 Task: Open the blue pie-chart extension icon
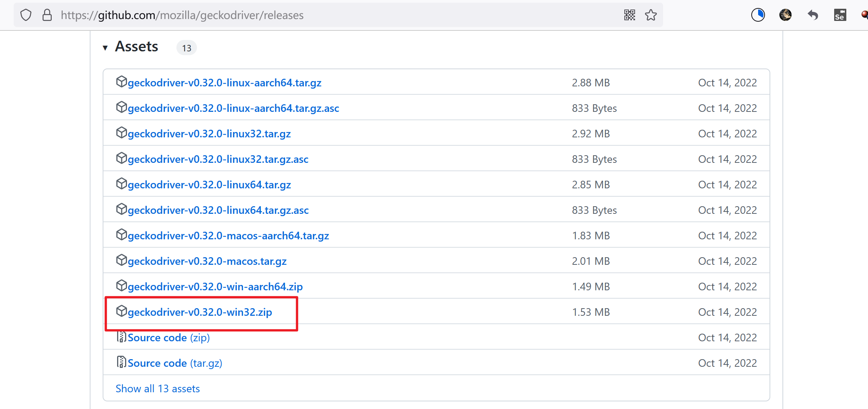758,15
